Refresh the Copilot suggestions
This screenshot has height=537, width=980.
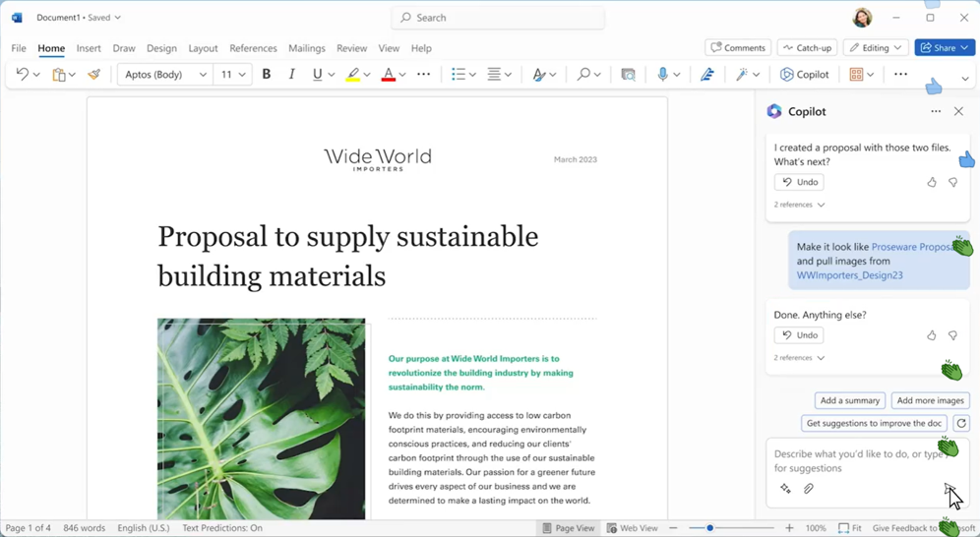tap(961, 423)
